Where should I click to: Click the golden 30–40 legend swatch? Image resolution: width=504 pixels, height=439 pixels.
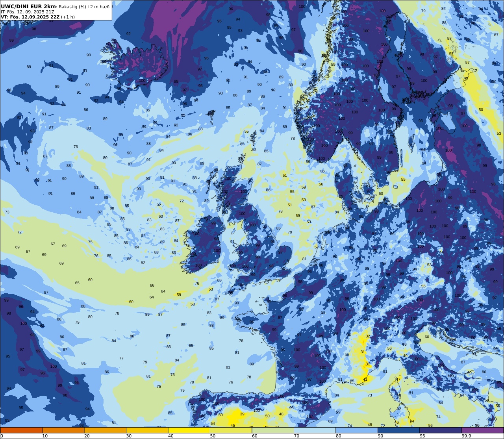[x=147, y=430]
